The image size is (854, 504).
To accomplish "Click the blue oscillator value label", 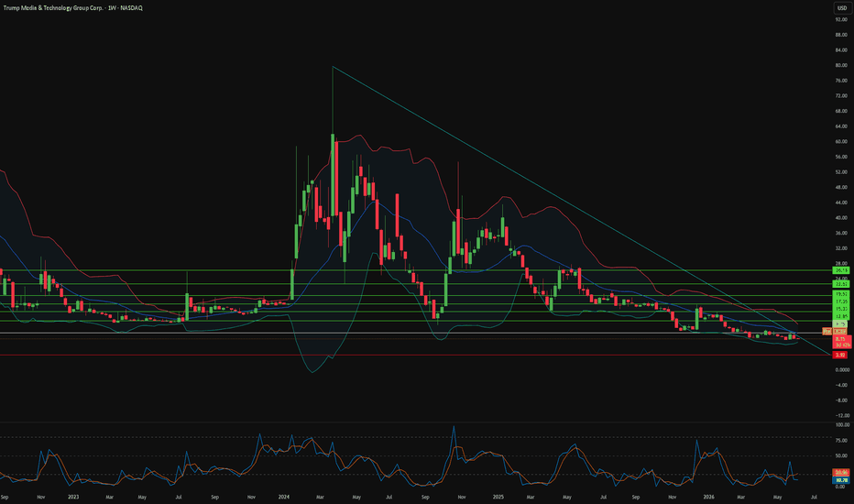I will coord(841,480).
